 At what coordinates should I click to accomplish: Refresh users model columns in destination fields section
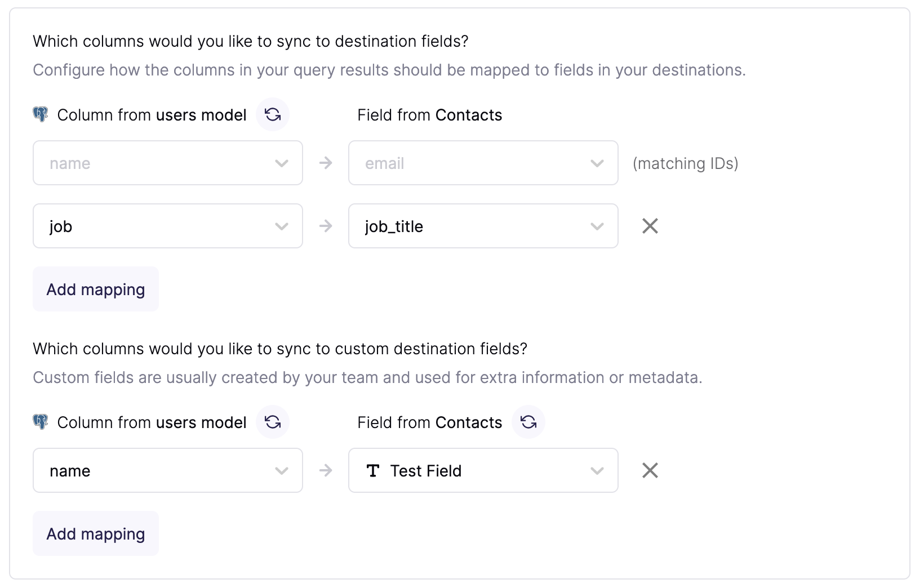click(x=273, y=115)
